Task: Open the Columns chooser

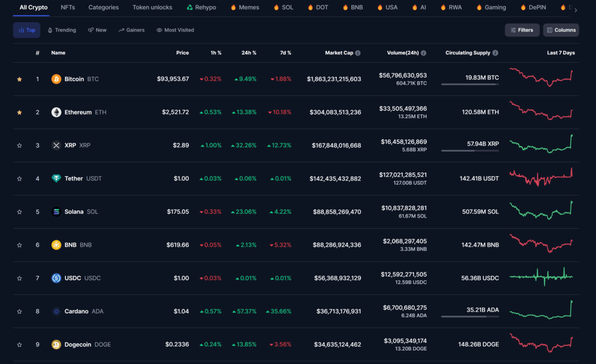Action: [x=561, y=30]
